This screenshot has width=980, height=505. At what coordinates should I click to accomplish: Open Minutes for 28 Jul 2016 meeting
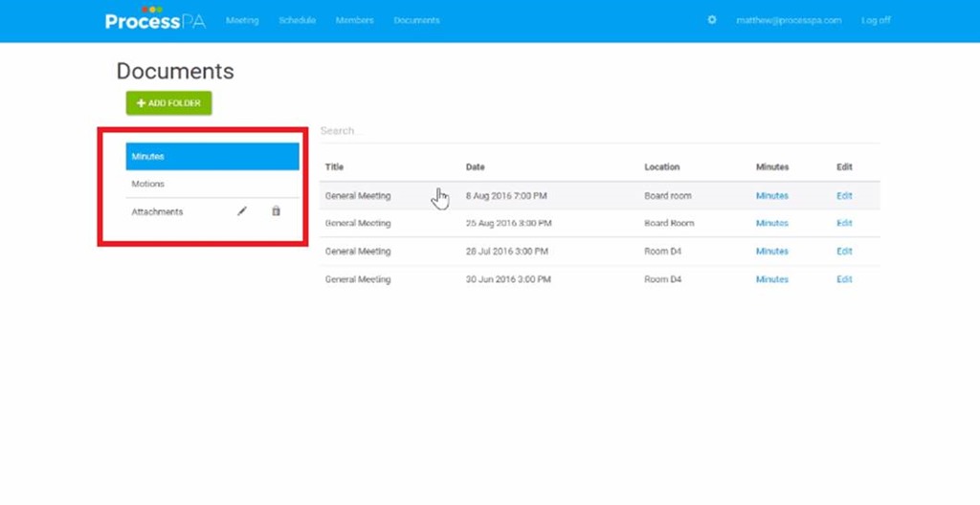771,252
